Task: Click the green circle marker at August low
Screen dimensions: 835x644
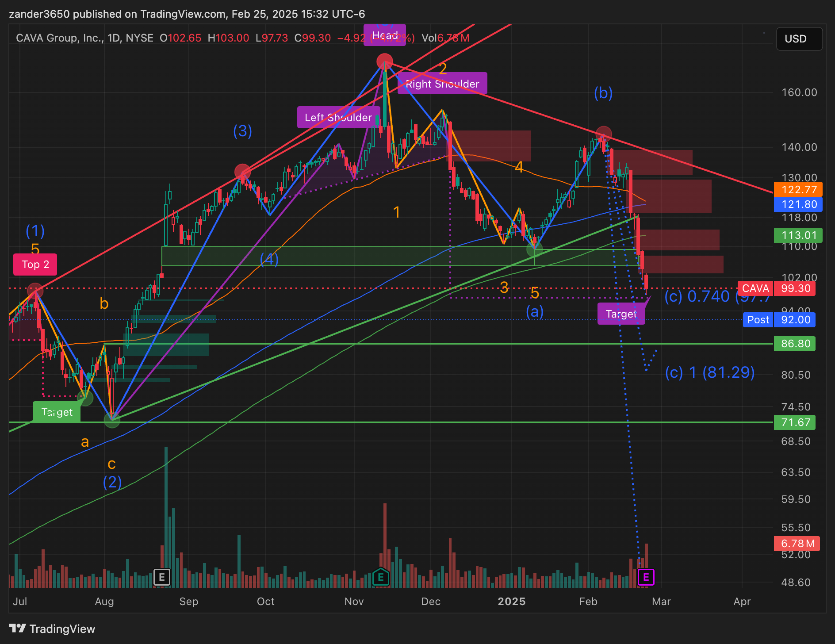Action: click(112, 420)
